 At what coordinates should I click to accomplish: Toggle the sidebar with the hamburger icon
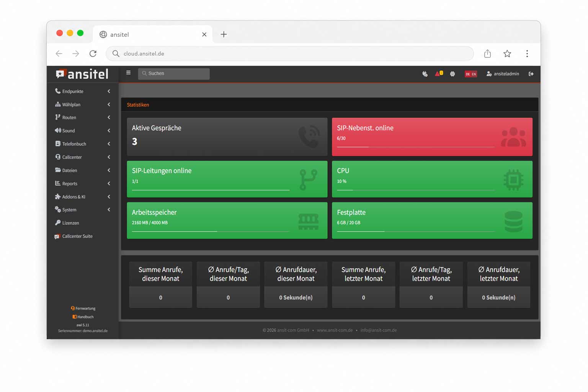128,73
